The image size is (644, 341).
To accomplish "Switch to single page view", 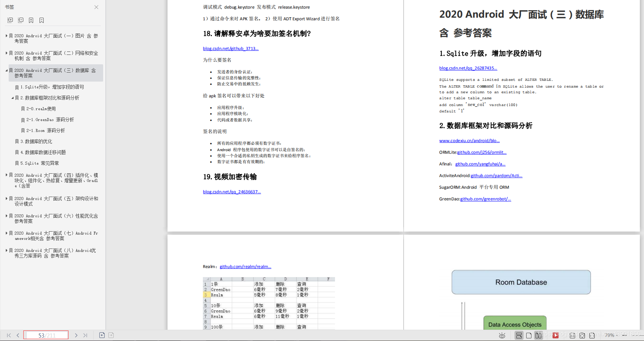I will pos(529,335).
